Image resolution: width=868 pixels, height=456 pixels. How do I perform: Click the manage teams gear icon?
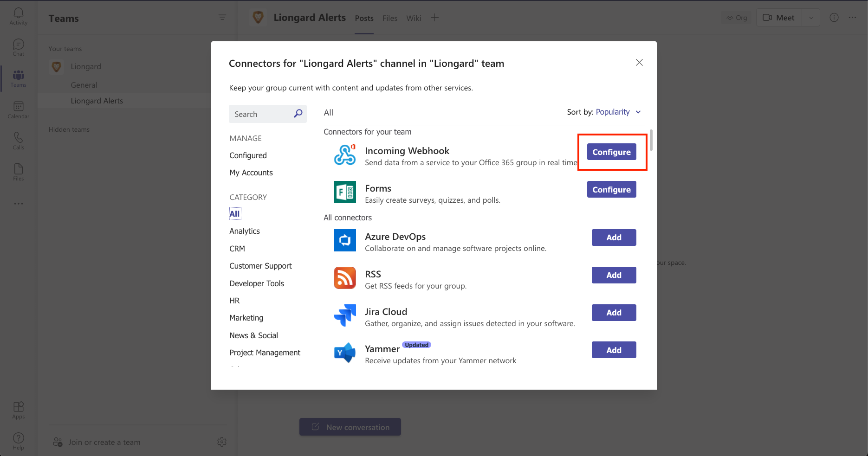222,442
